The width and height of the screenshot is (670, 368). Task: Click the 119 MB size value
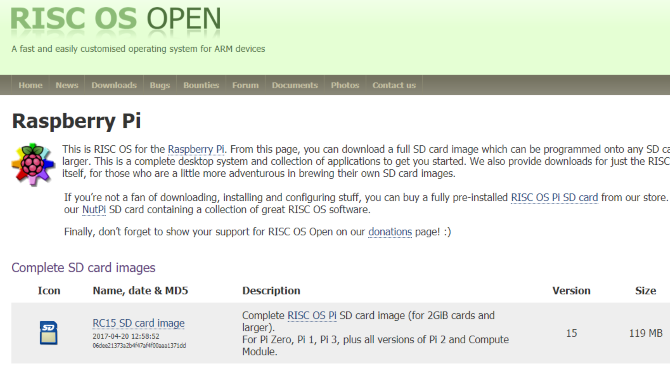pos(646,333)
